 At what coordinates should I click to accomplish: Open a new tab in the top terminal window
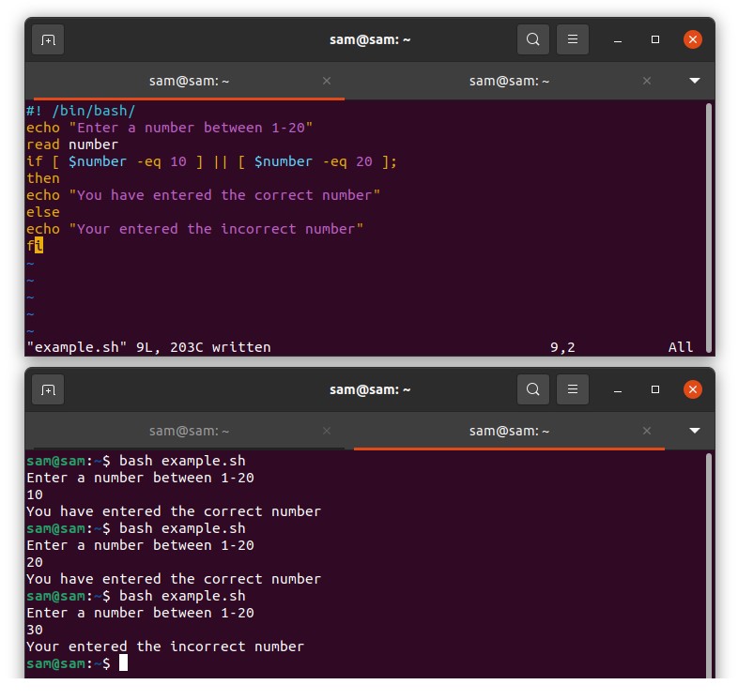point(48,39)
